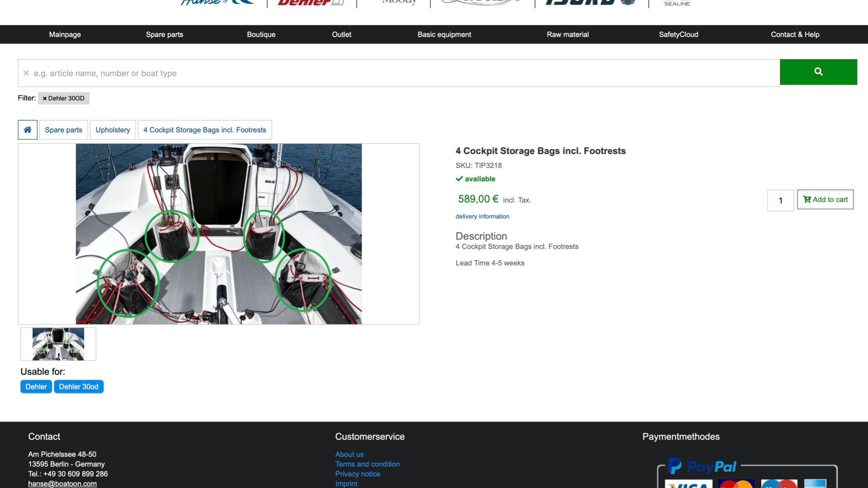Navigate to the Outlet section

pos(341,34)
